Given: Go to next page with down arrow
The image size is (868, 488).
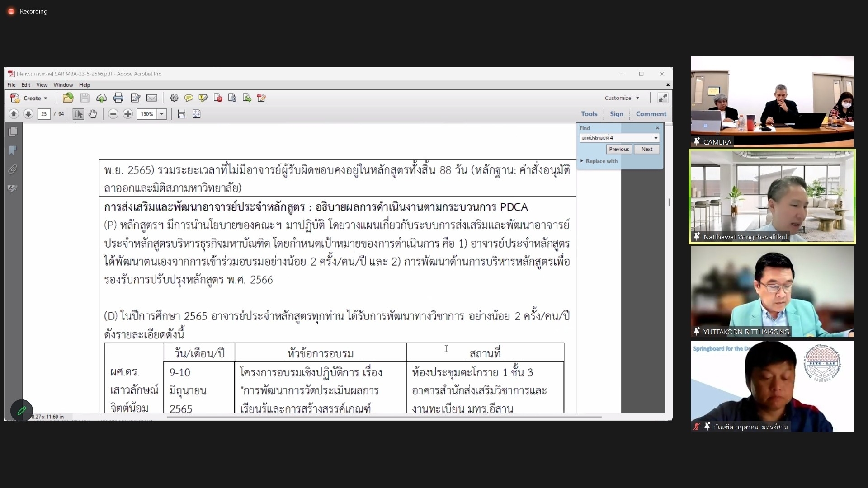Looking at the screenshot, I should (28, 114).
